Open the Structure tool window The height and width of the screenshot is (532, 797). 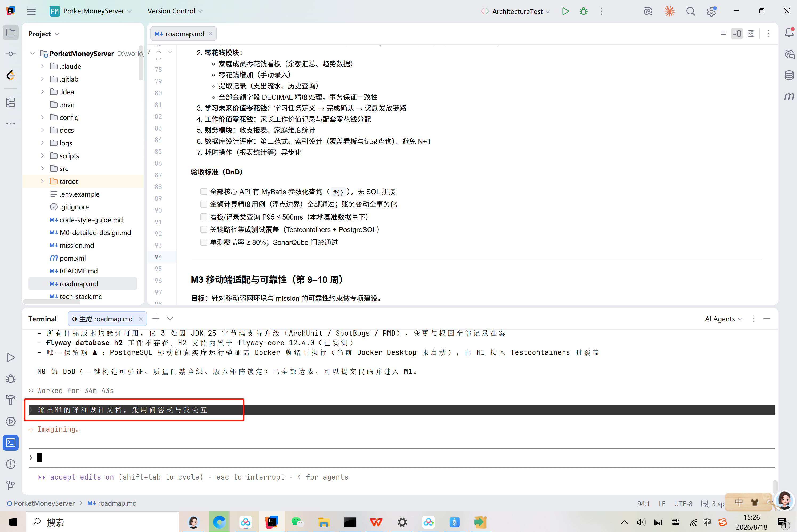(x=10, y=102)
